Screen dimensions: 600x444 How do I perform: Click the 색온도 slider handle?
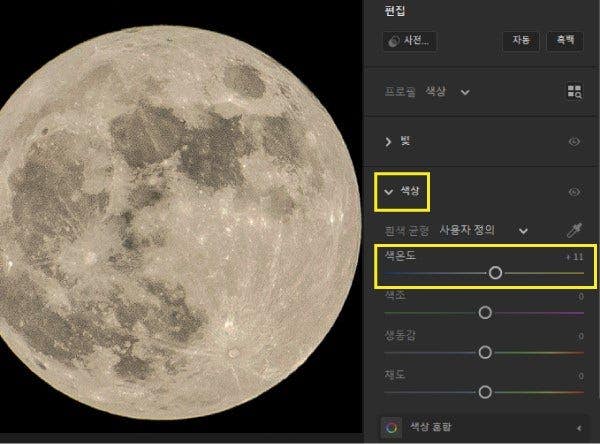click(496, 273)
